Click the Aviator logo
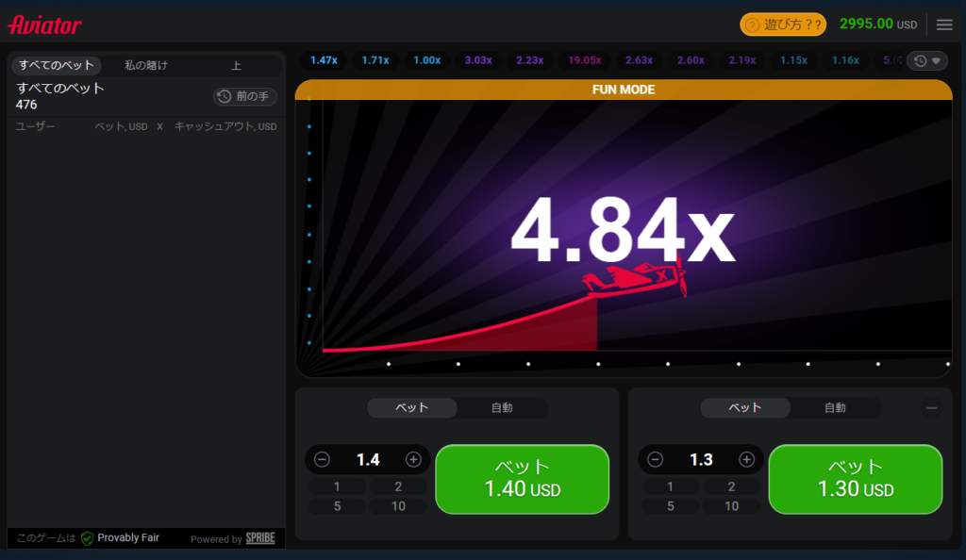 pyautogui.click(x=45, y=25)
